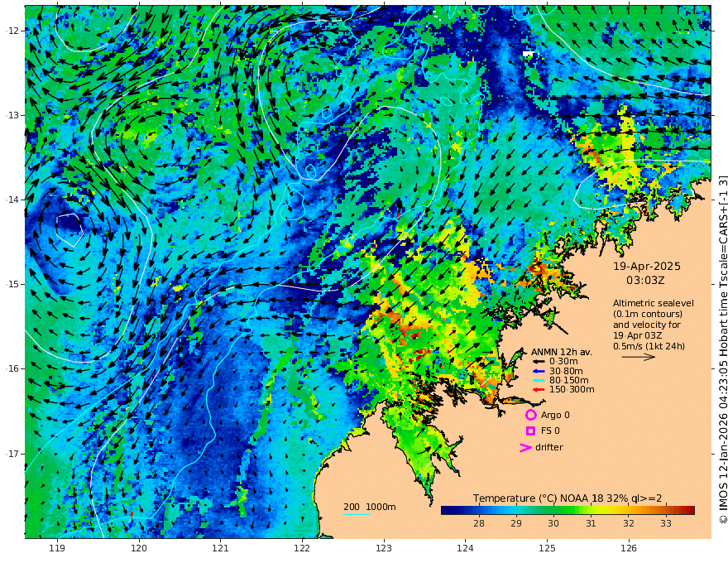Image resolution: width=728 pixels, height=563 pixels.
Task: Click the longitude 120 axis label
Action: pyautogui.click(x=139, y=549)
